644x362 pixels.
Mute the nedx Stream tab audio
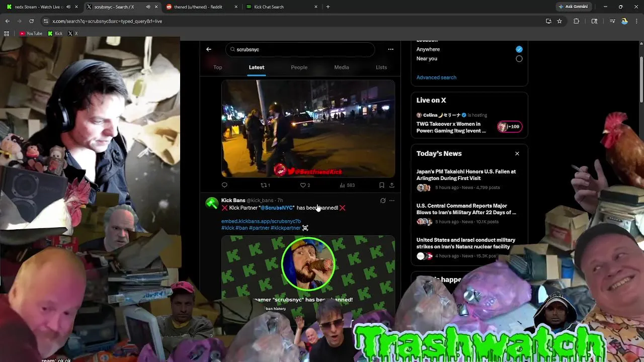pos(68,7)
